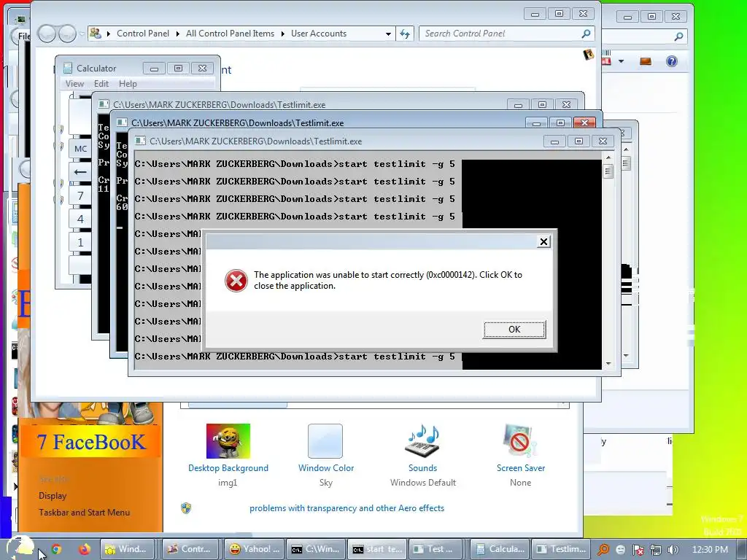Image resolution: width=747 pixels, height=560 pixels.
Task: Click the help book icon in User Accounts
Action: 589,54
